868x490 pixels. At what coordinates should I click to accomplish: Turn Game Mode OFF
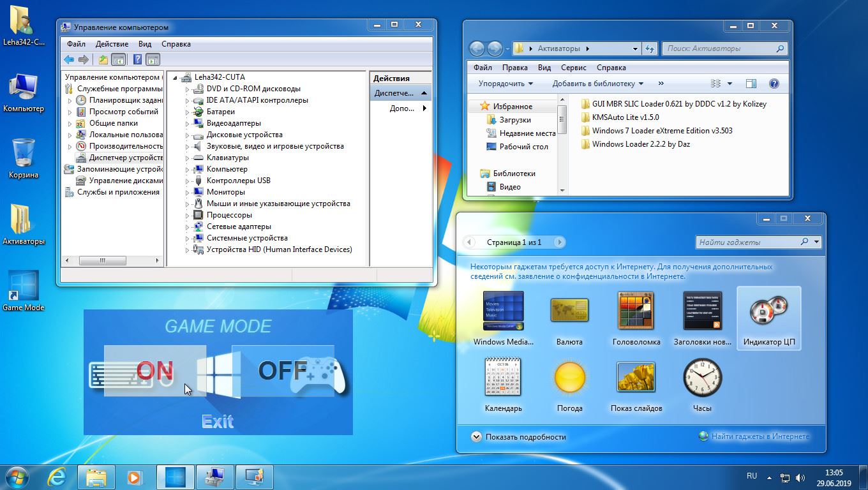283,371
